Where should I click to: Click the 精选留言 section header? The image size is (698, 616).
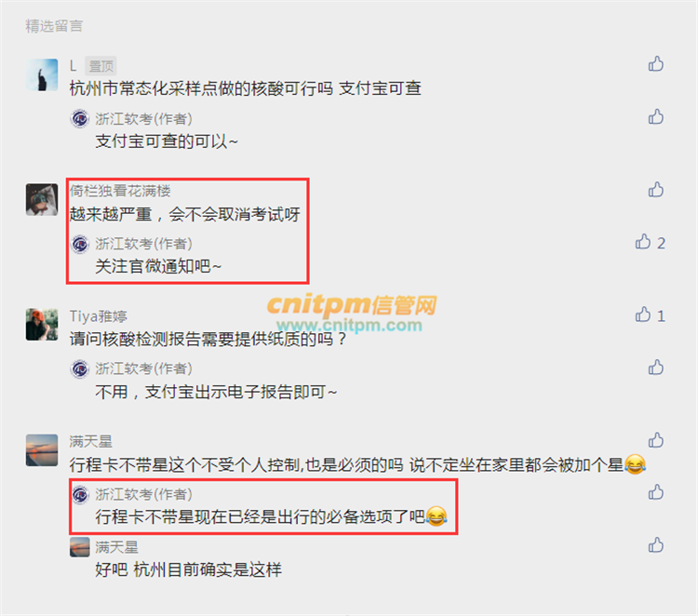point(54,26)
